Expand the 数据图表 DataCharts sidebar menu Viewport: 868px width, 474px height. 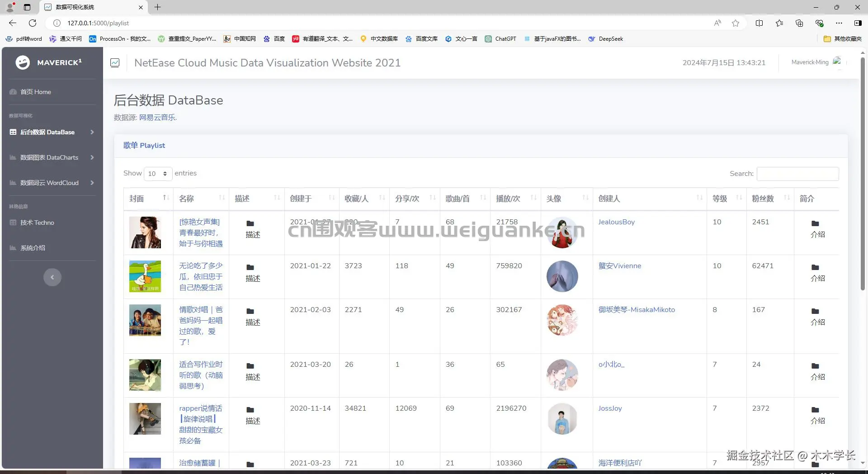click(52, 157)
